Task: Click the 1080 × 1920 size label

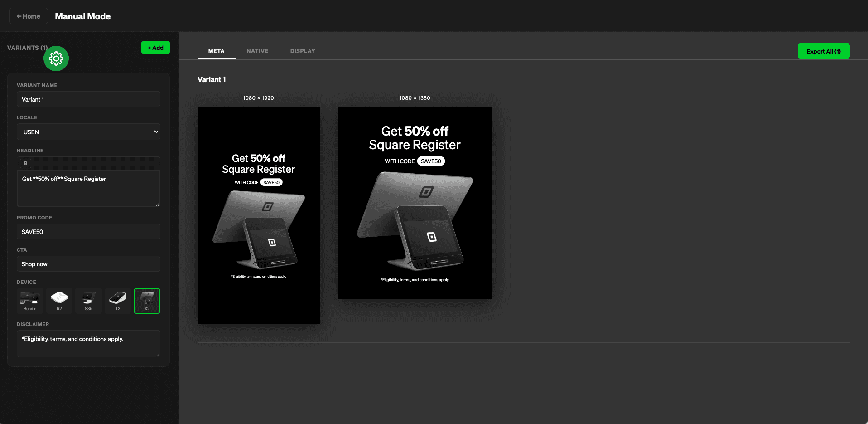Action: (258, 98)
